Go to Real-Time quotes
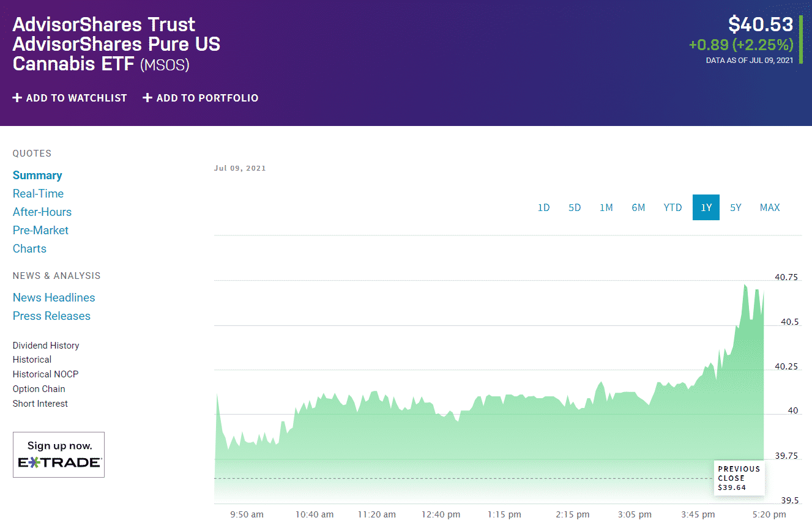Screen dimensions: 812x526 pyautogui.click(x=38, y=194)
